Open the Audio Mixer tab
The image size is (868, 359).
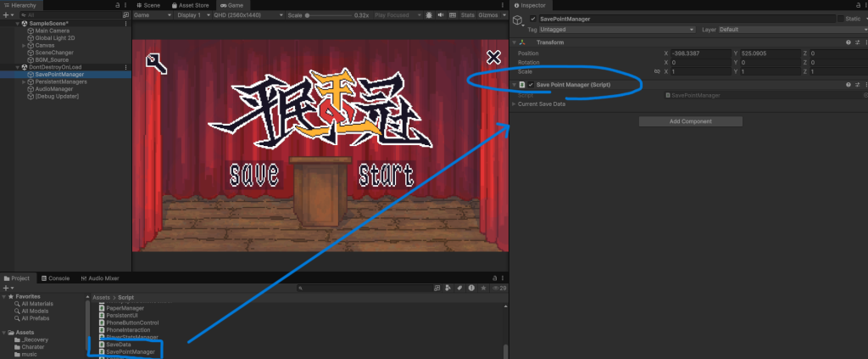(100, 278)
